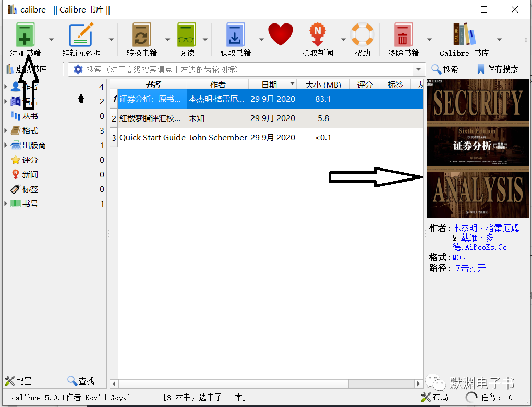Screen dimensions: 532x407
Task: Expand the 语言 languages tree node
Action: pyautogui.click(x=5, y=102)
